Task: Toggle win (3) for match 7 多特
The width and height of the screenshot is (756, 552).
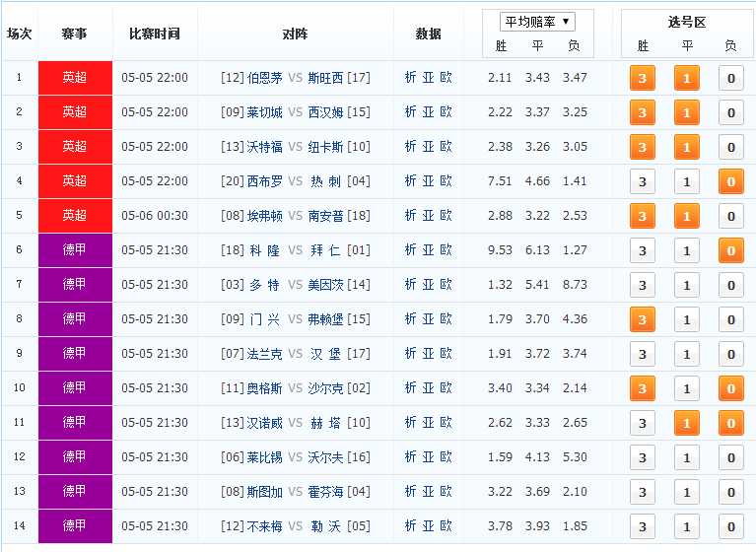Action: click(643, 285)
